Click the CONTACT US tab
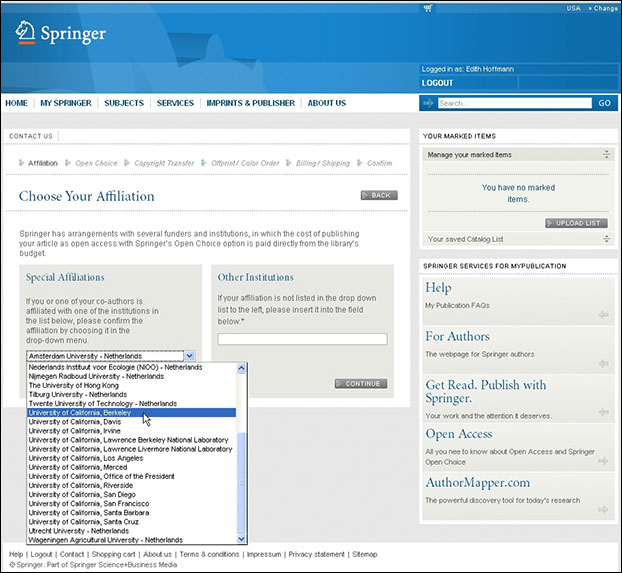This screenshot has width=622, height=573. click(31, 136)
